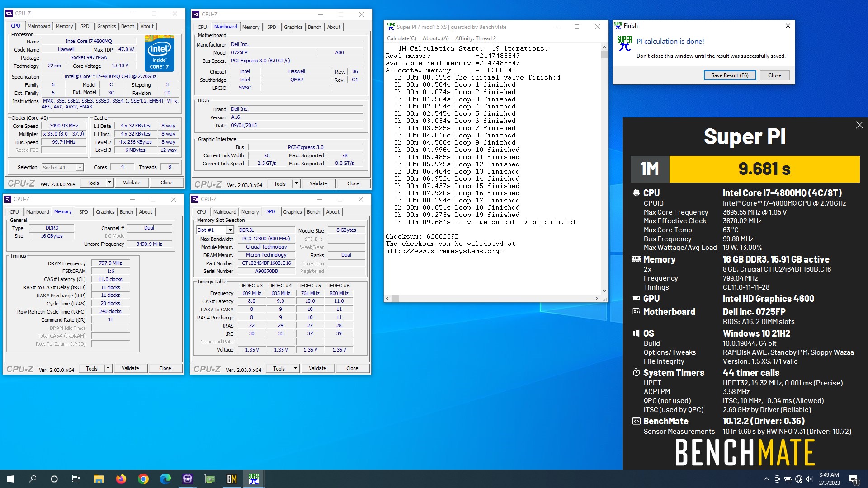The image size is (868, 488).
Task: Click Close button in Finish dialog
Action: [x=774, y=75]
